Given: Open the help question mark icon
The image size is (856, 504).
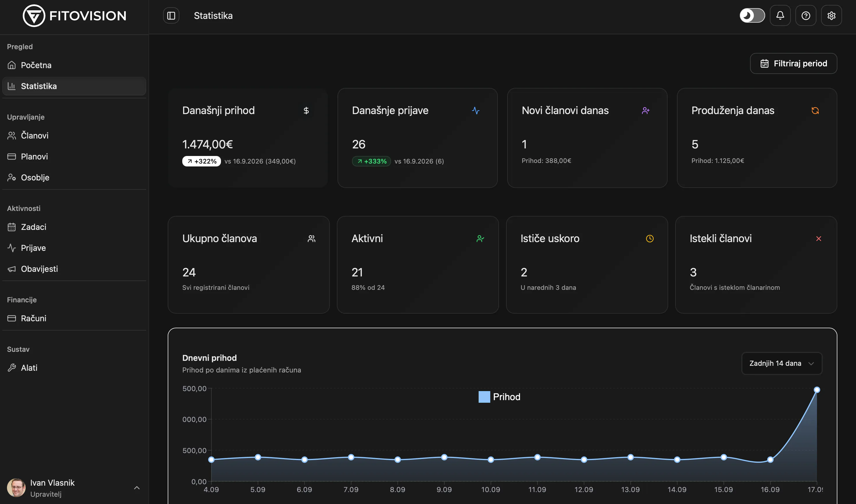Looking at the screenshot, I should coord(806,16).
